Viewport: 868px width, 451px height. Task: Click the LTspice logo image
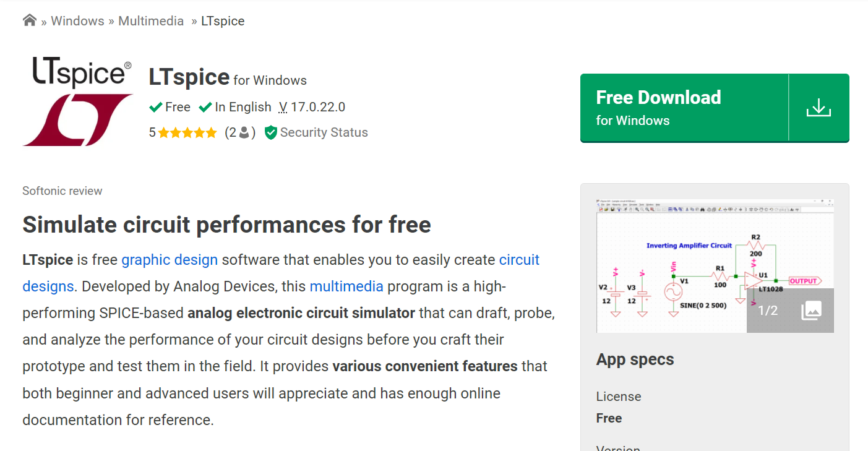[78, 102]
